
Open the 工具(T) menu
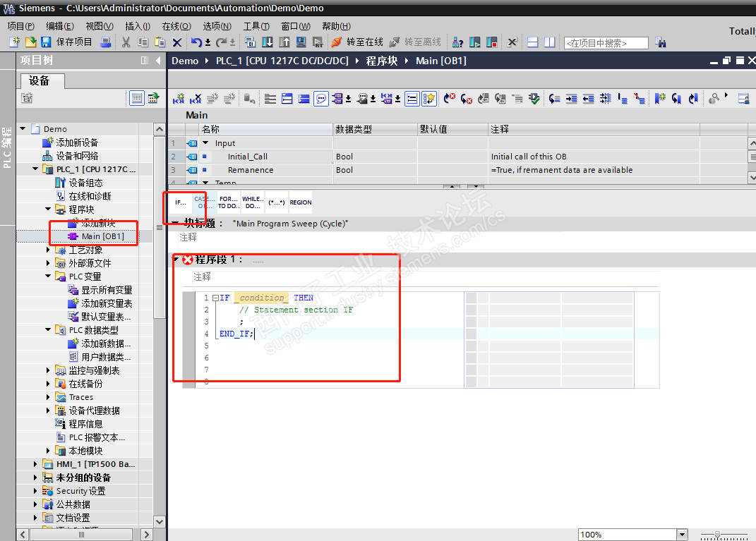[256, 26]
